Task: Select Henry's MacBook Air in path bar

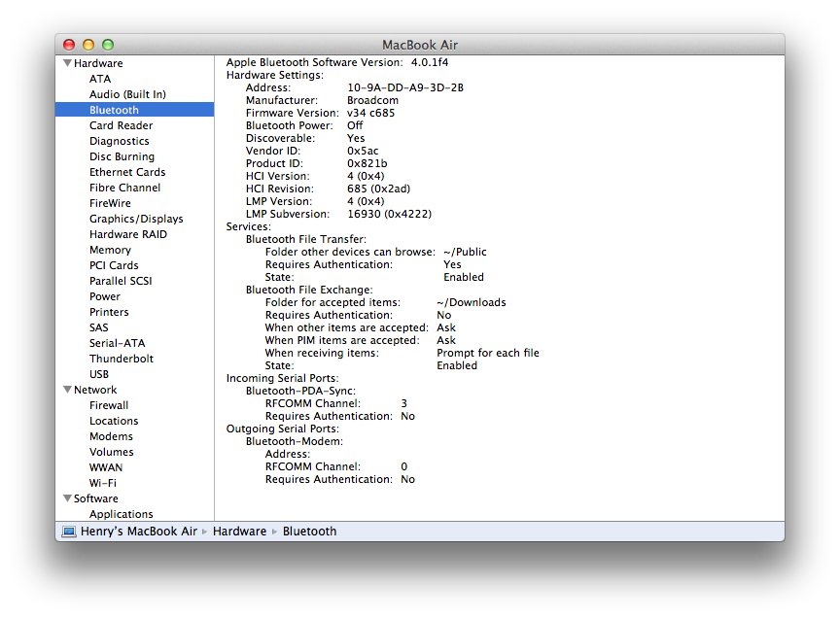Action: [x=139, y=532]
